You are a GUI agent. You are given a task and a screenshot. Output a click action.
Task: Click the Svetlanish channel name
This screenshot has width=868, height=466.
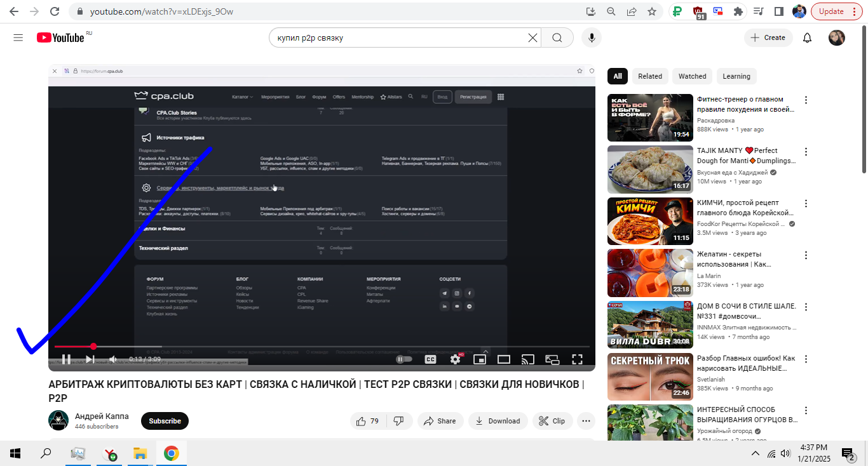pyautogui.click(x=711, y=379)
